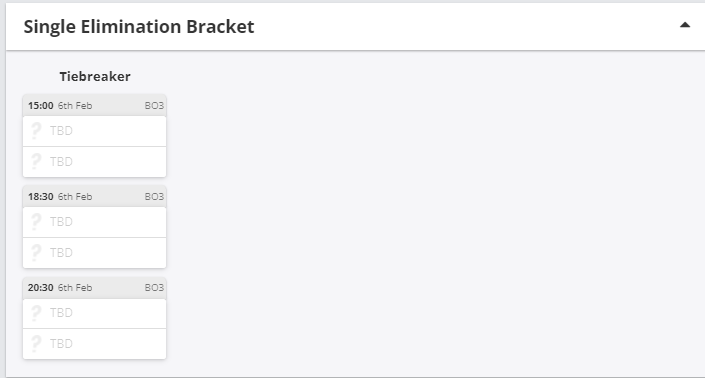
Task: Select second TBD team of 20:30 match
Action: tap(94, 344)
